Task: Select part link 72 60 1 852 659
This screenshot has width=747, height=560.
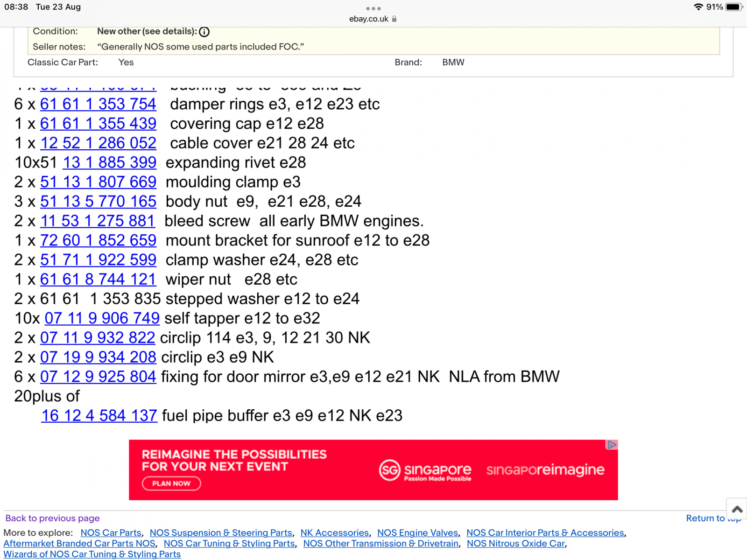Action: tap(98, 240)
